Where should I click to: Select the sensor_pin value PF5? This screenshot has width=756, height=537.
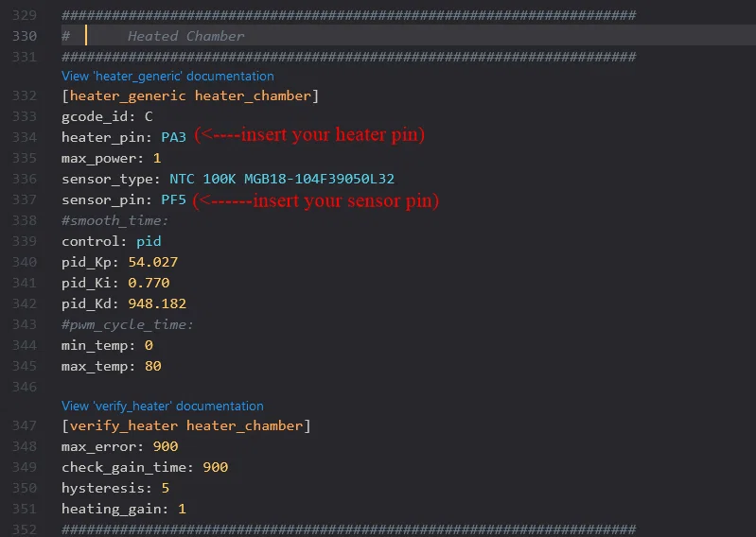point(173,199)
